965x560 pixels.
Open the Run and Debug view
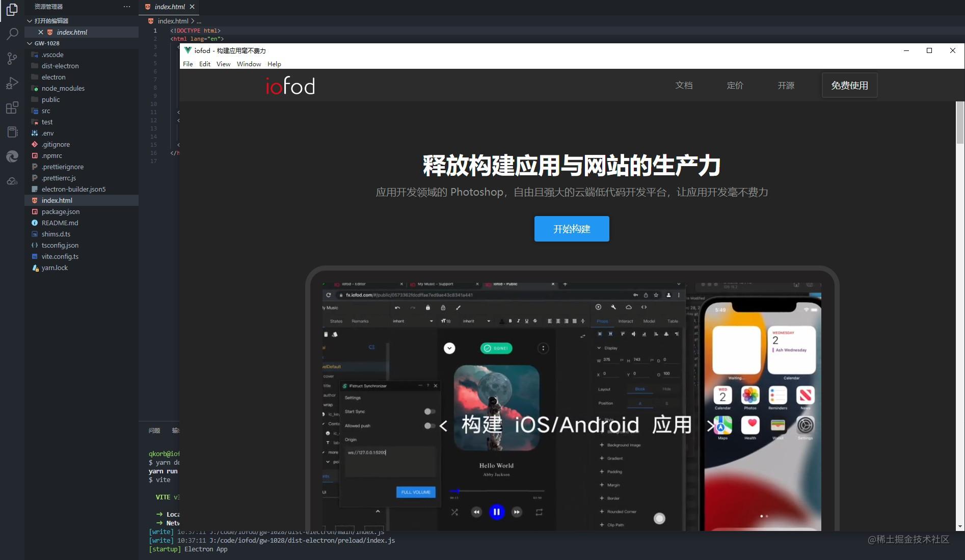click(x=12, y=83)
